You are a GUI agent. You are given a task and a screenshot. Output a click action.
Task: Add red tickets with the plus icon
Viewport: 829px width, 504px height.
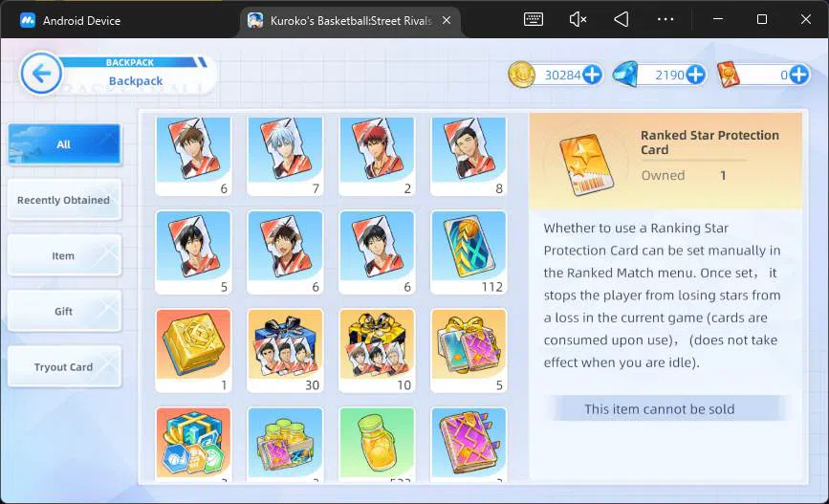tap(798, 75)
